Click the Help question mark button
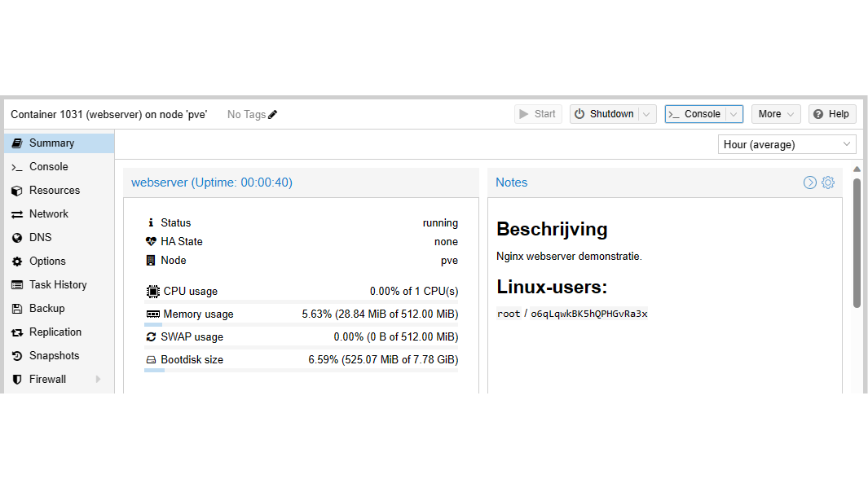 click(x=832, y=114)
